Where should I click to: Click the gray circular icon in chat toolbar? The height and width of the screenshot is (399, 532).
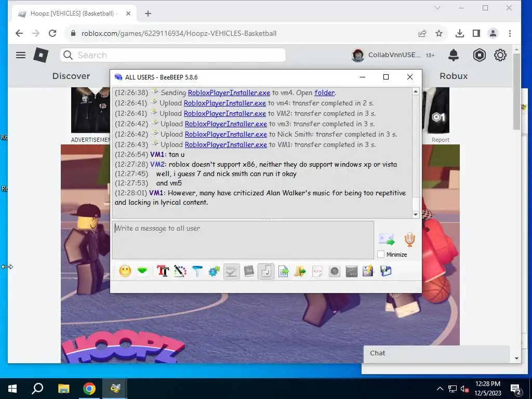click(x=335, y=271)
